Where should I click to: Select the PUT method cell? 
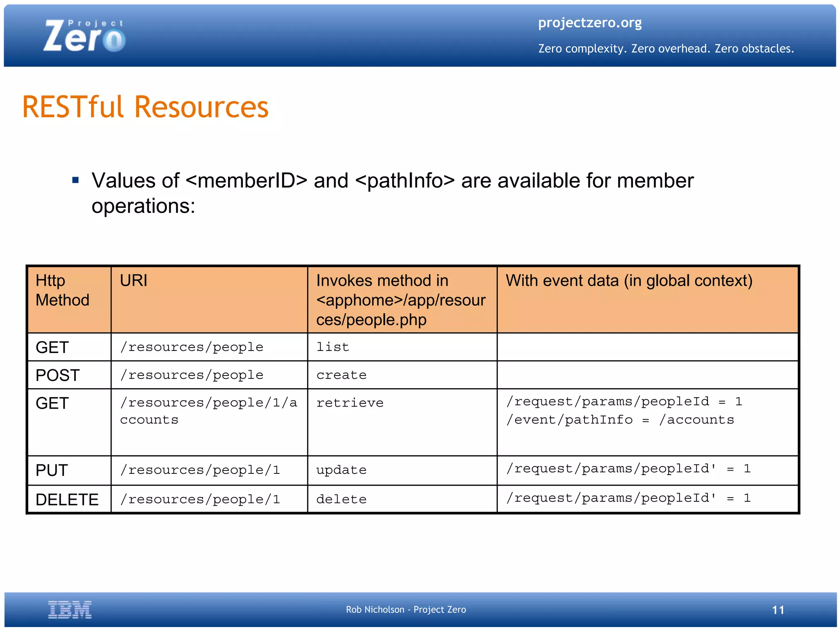pos(52,470)
